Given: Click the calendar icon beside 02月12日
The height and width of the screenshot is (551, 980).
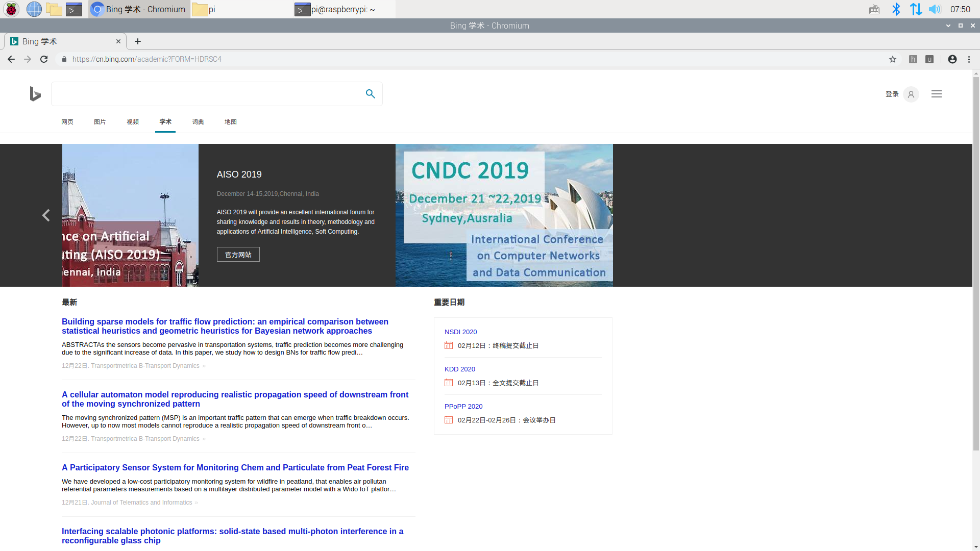Looking at the screenshot, I should coord(449,345).
